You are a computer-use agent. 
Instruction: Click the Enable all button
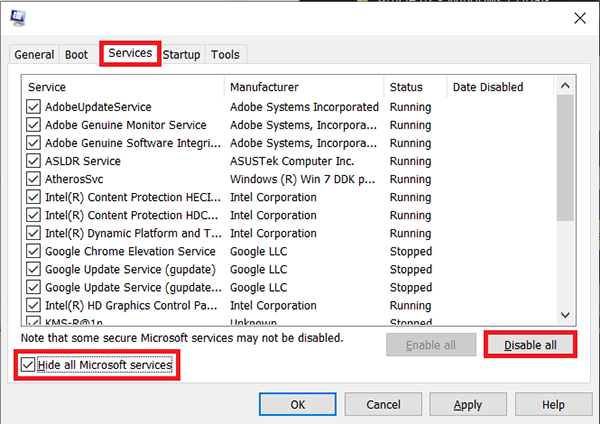[431, 345]
